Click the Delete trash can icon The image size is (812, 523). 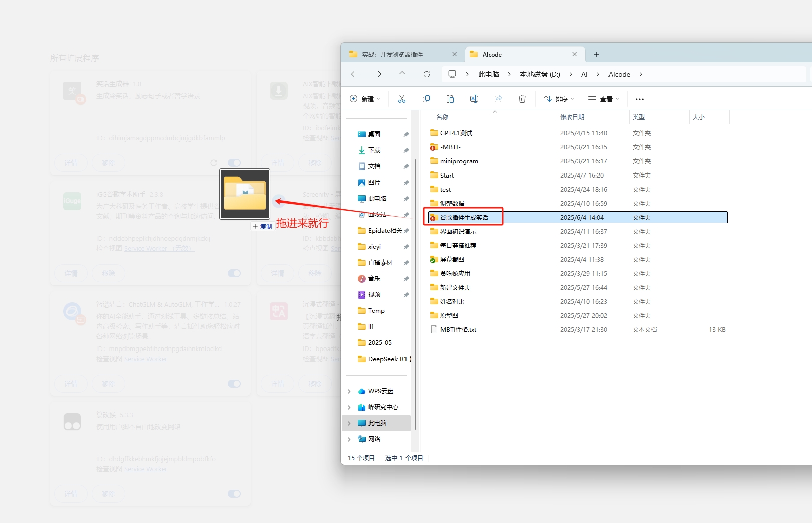tap(522, 99)
